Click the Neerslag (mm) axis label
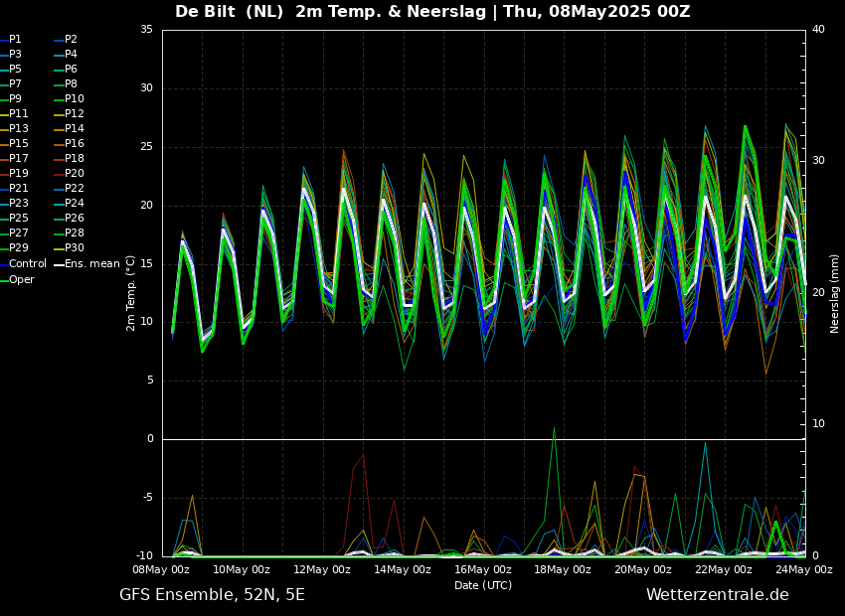The image size is (845, 616). point(835,292)
